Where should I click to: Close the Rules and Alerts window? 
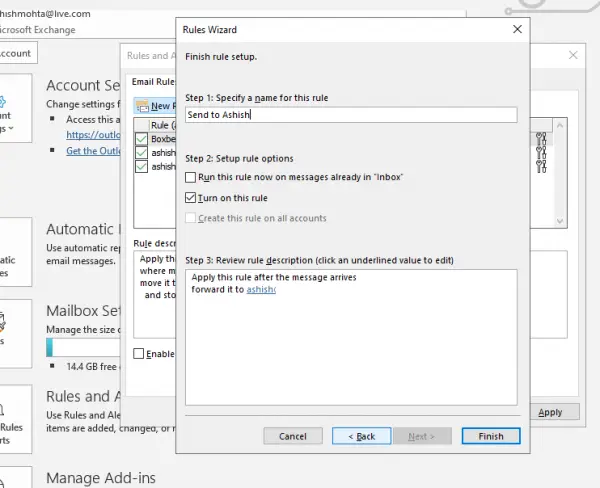click(573, 55)
